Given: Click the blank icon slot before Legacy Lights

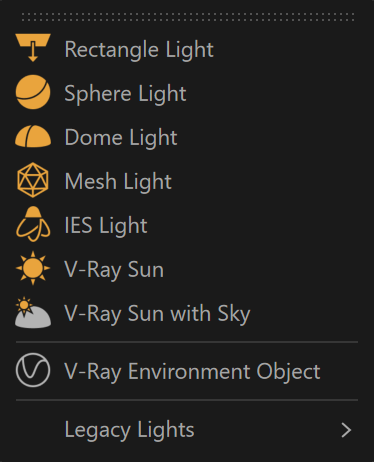Looking at the screenshot, I should pos(33,430).
